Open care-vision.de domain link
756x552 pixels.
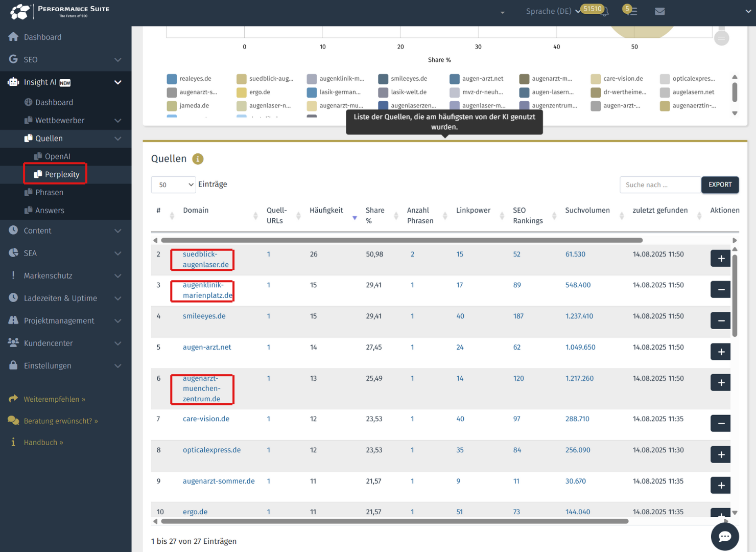point(206,419)
